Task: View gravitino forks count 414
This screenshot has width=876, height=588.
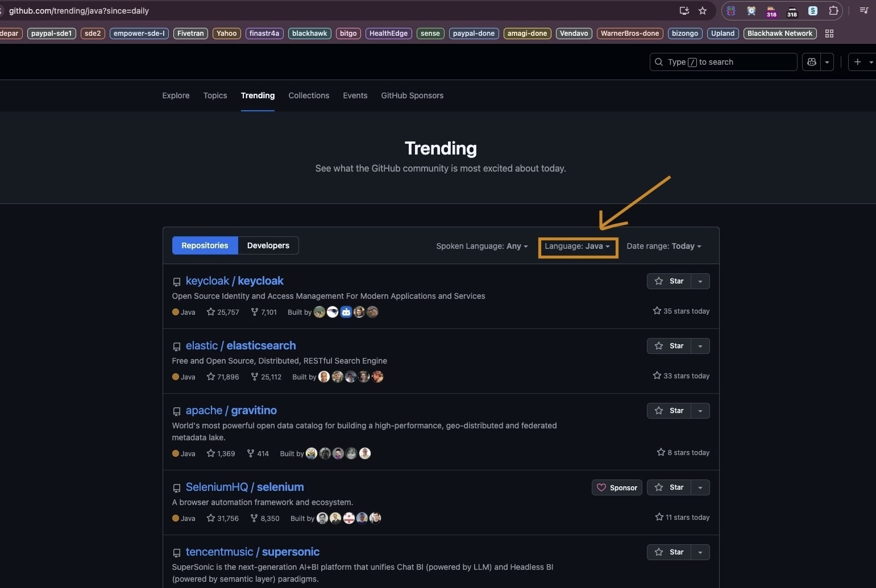Action: click(258, 453)
